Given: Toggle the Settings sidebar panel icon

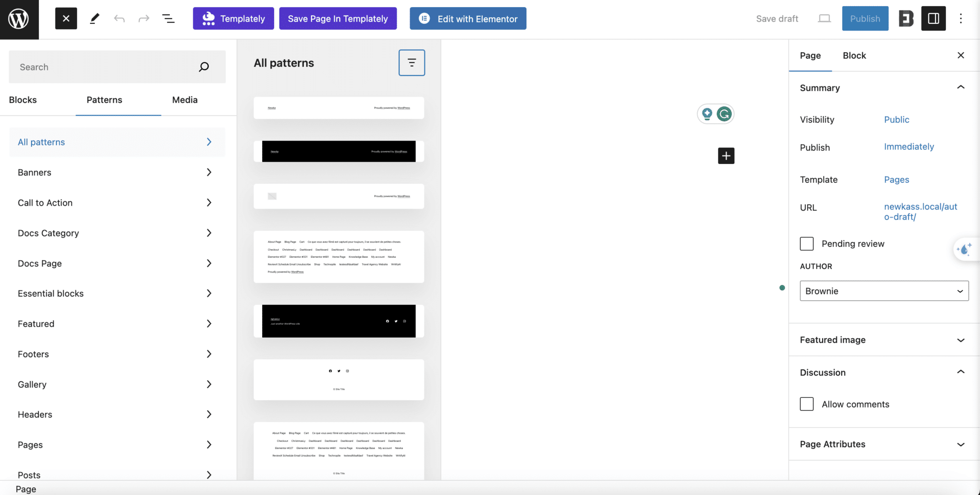Looking at the screenshot, I should point(932,18).
